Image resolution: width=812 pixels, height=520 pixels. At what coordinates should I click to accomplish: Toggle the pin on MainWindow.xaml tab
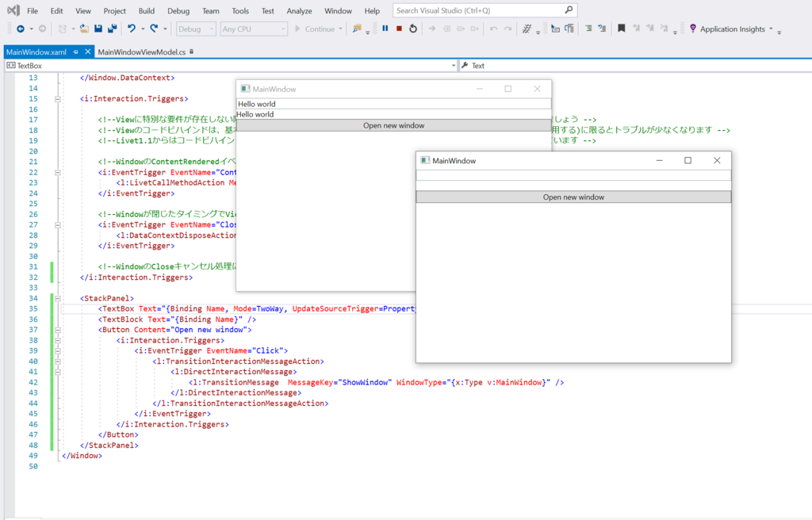(x=75, y=52)
